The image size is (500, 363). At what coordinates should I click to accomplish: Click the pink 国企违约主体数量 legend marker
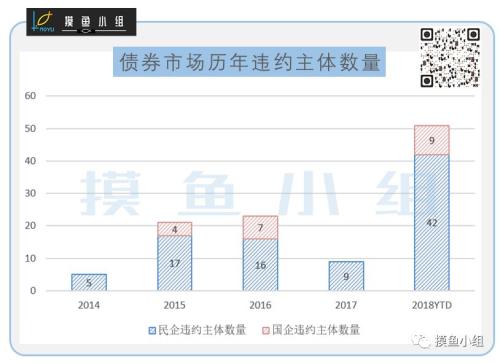[266, 330]
